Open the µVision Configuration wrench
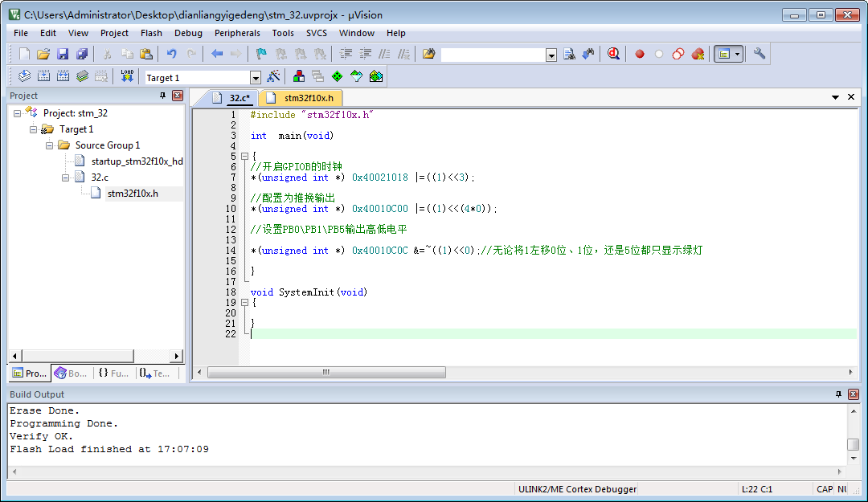 point(759,53)
